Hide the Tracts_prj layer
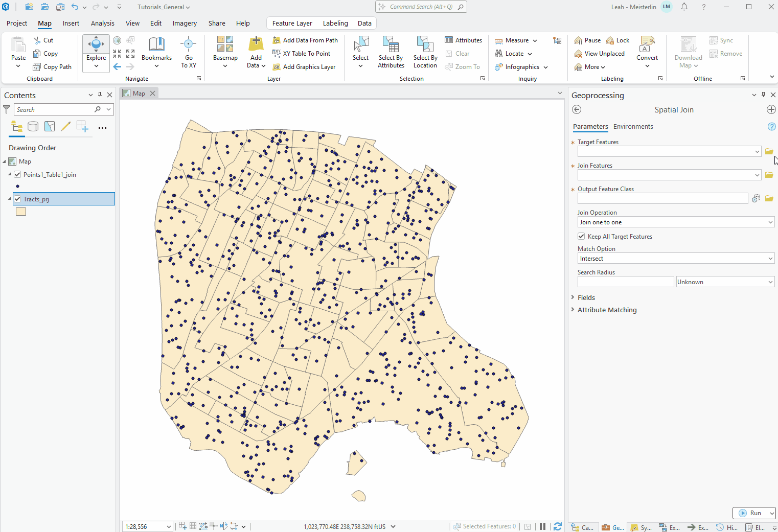The height and width of the screenshot is (532, 778). click(x=17, y=199)
